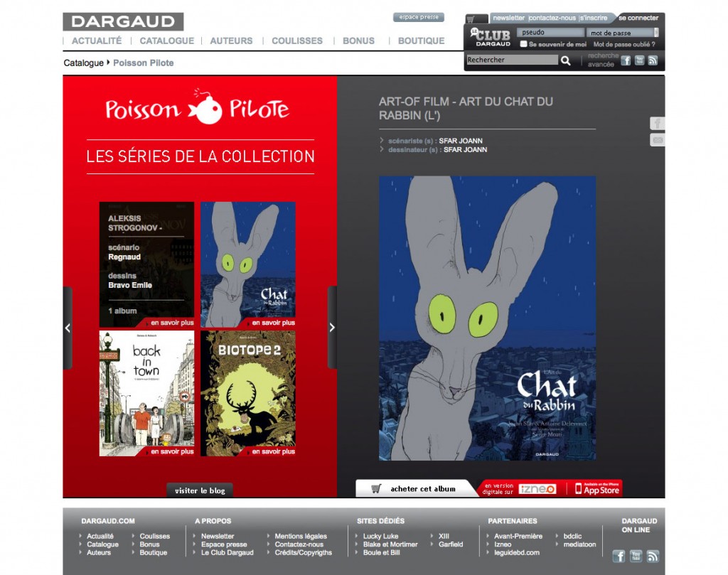Open Facebook icon in footer
The image size is (728, 575).
619,556
